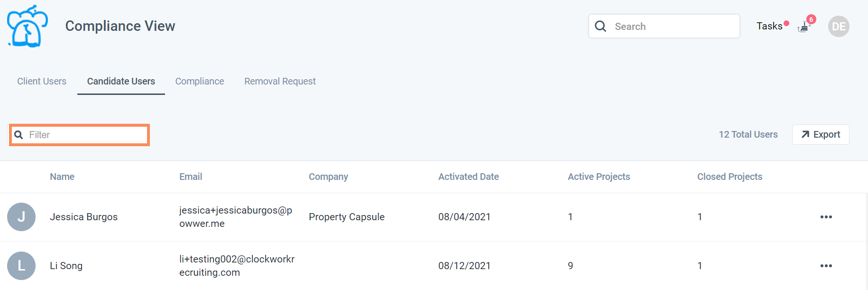Open three-dot menu for Li Song
The height and width of the screenshot is (290, 868).
click(826, 266)
